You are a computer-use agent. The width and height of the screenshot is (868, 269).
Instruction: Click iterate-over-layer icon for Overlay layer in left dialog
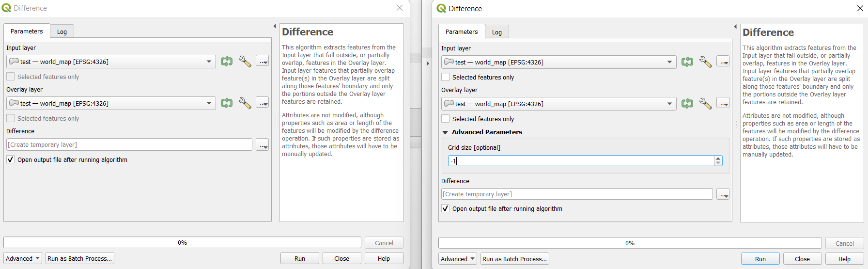226,103
